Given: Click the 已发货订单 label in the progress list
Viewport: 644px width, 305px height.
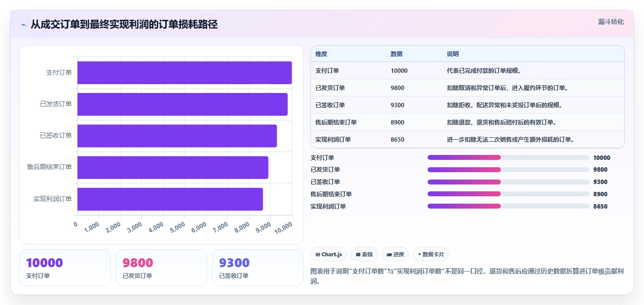Looking at the screenshot, I should click(x=325, y=170).
